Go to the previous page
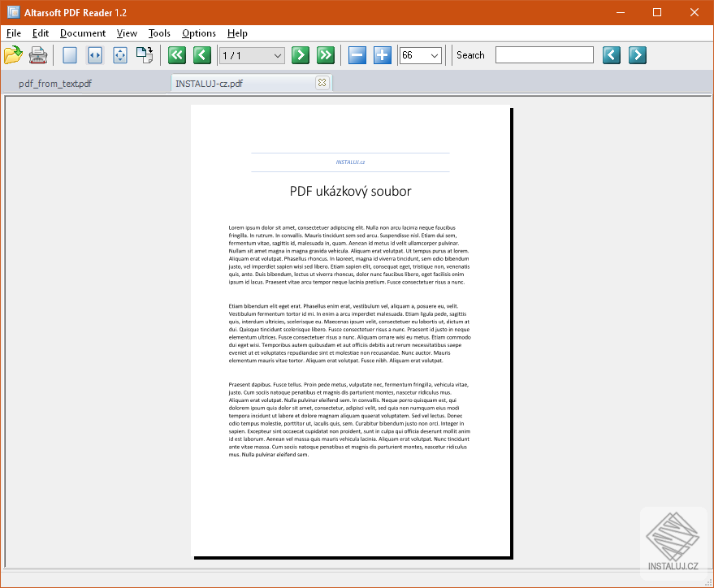The height and width of the screenshot is (588, 714). click(x=201, y=54)
